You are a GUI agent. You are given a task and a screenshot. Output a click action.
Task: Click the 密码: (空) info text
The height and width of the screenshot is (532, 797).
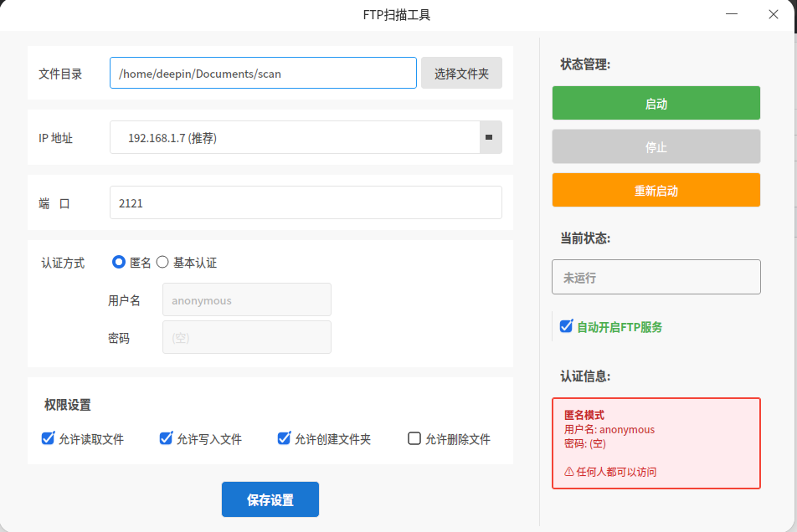(584, 443)
